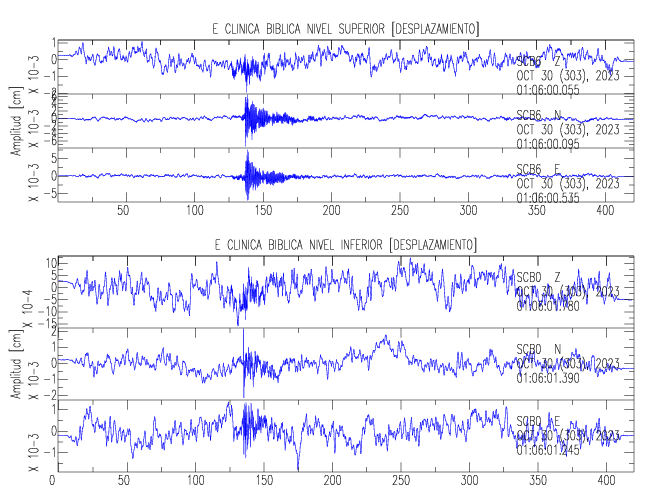650x500 pixels.
Task: Select the timestamp 01:06:01.780
Action: pyautogui.click(x=548, y=306)
